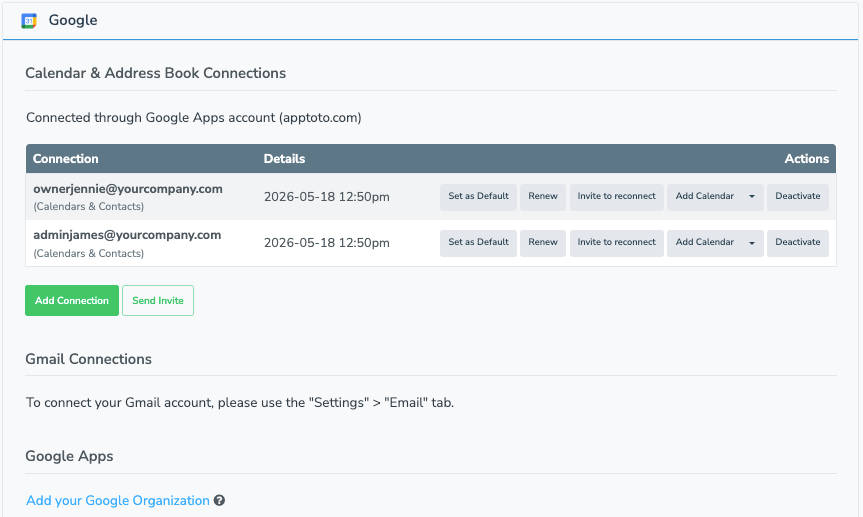Open the caret dropdown beside ownerjennie's Add Calendar
This screenshot has height=517, width=863.
tap(752, 197)
